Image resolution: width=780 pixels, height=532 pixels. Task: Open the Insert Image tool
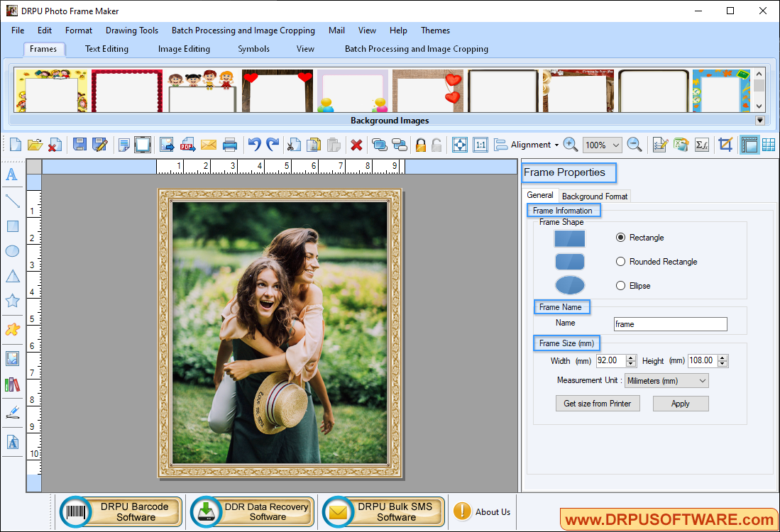click(12, 358)
